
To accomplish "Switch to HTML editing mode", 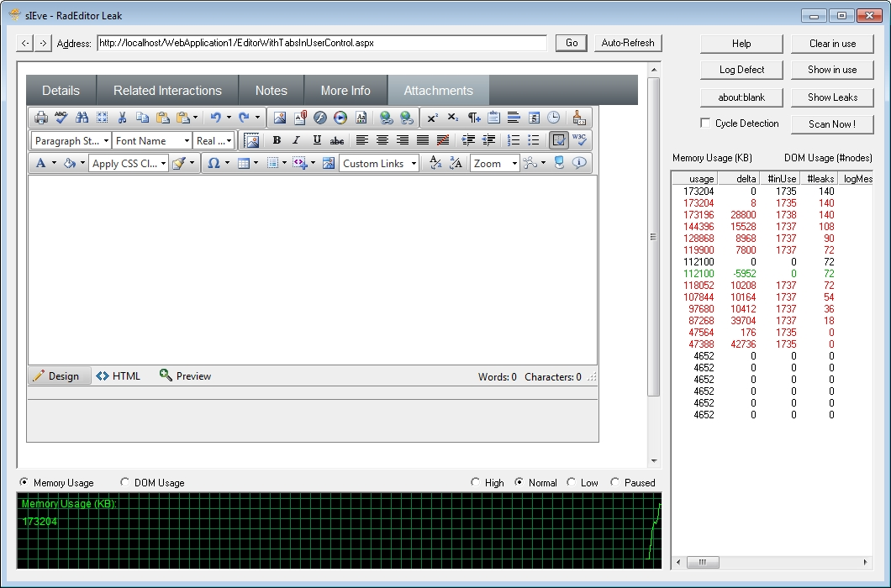I will tap(119, 376).
